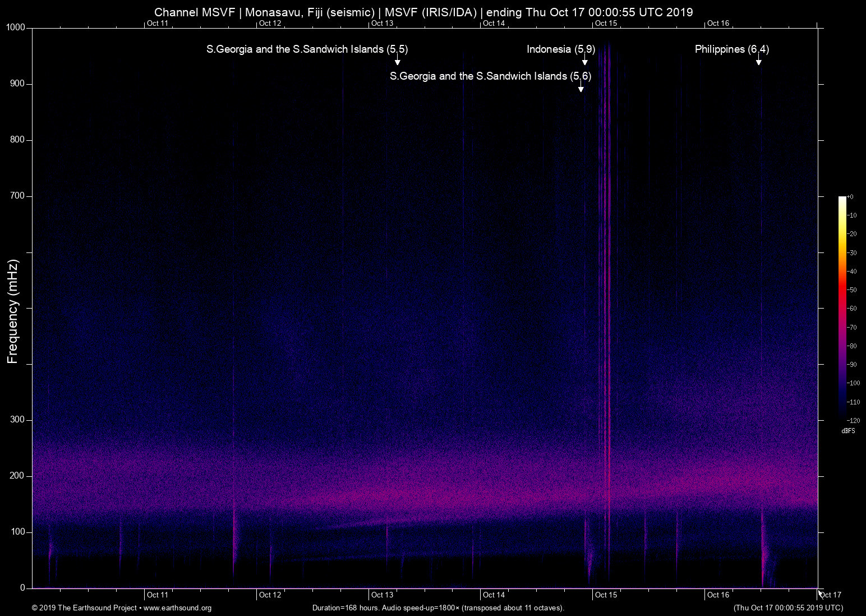The image size is (866, 616).
Task: Click the dBFS colorbar legend
Action: click(848, 431)
